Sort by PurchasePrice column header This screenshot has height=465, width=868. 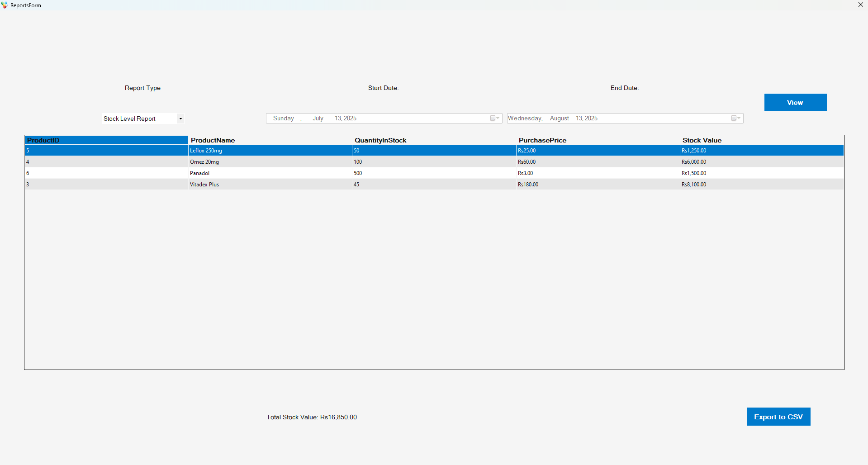click(598, 140)
